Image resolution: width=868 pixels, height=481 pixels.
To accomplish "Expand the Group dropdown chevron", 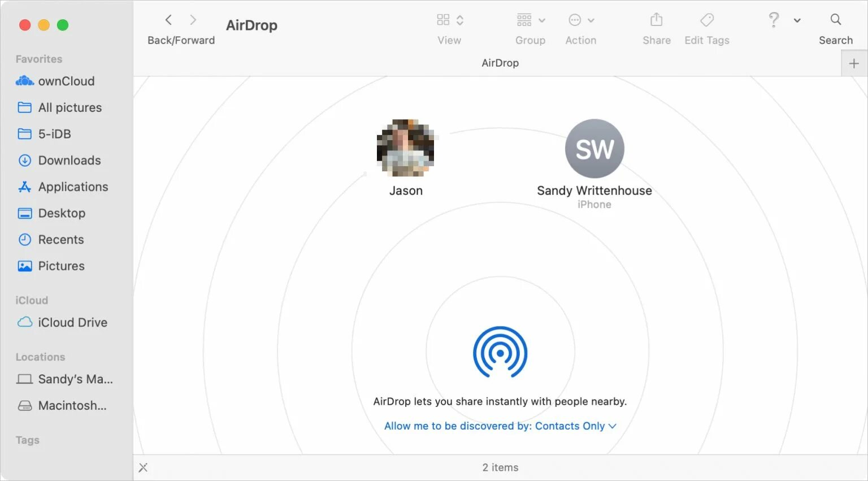I will click(542, 20).
